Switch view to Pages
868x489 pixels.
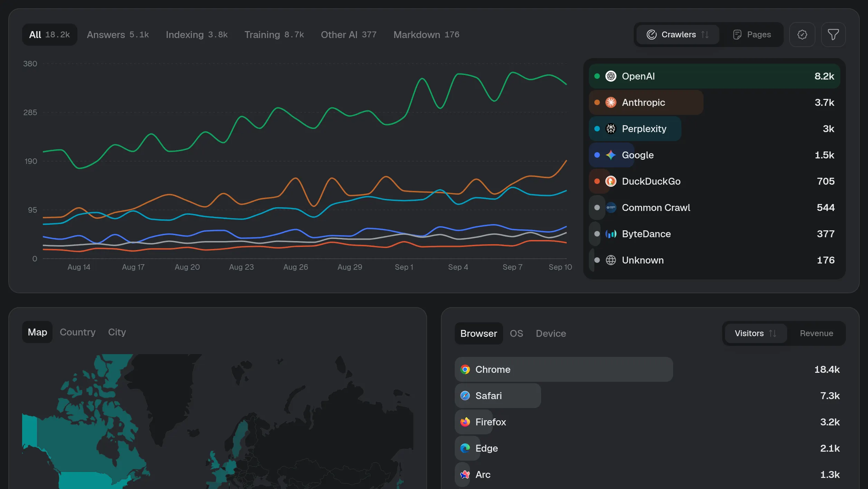[x=752, y=35]
